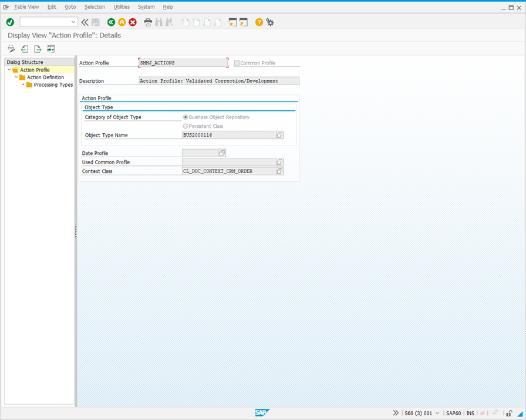Click the Back green arrow icon
The width and height of the screenshot is (526, 420).
click(111, 22)
